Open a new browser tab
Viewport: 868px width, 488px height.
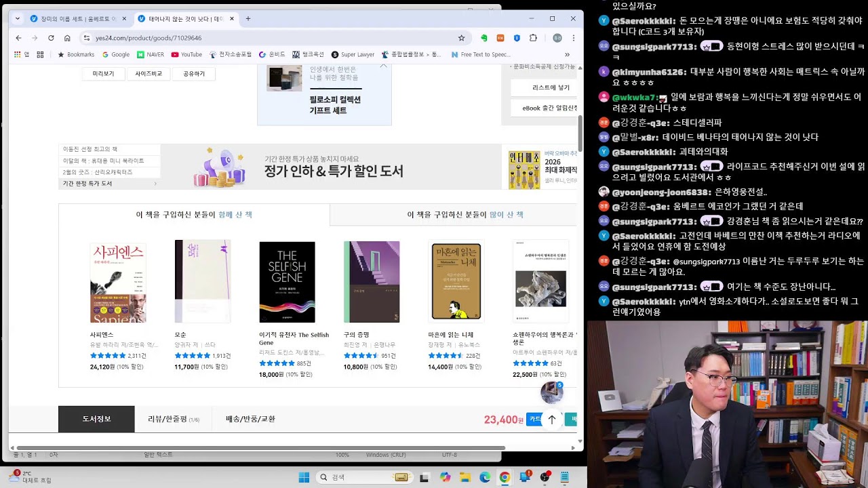pos(248,18)
